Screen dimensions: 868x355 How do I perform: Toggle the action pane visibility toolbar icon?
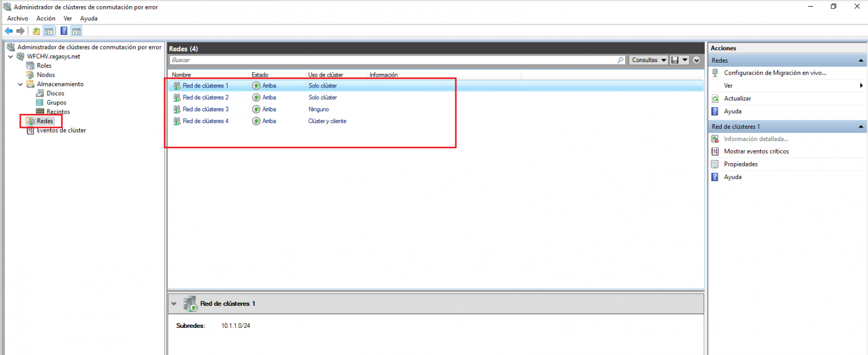76,30
